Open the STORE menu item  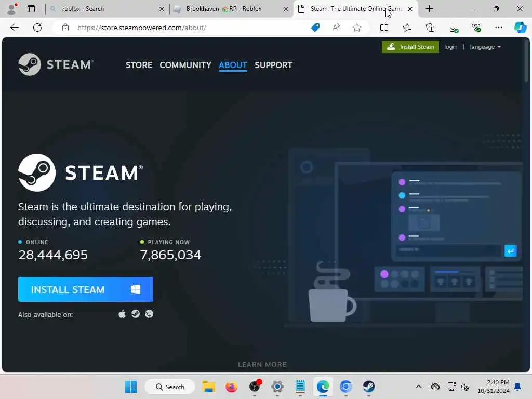[x=139, y=65]
